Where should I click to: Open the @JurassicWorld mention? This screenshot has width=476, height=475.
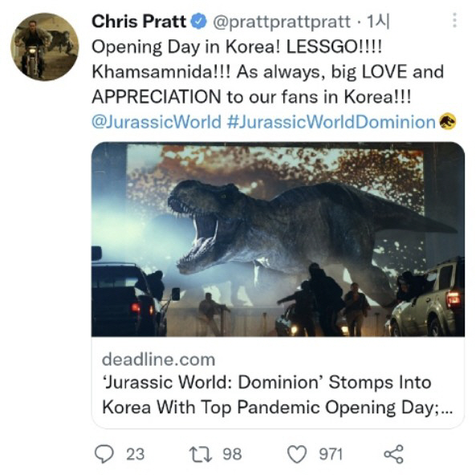(x=157, y=122)
